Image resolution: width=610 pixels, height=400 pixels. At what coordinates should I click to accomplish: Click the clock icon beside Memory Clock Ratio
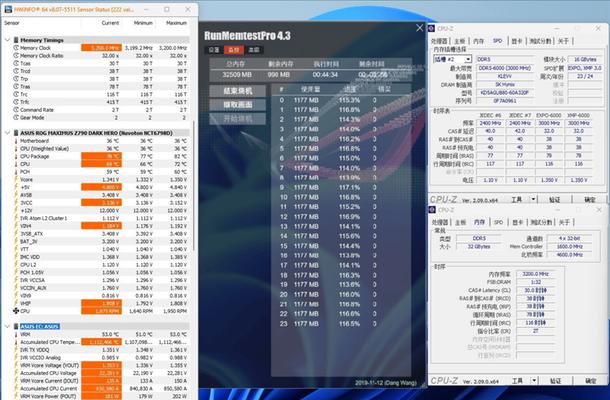pyautogui.click(x=16, y=56)
